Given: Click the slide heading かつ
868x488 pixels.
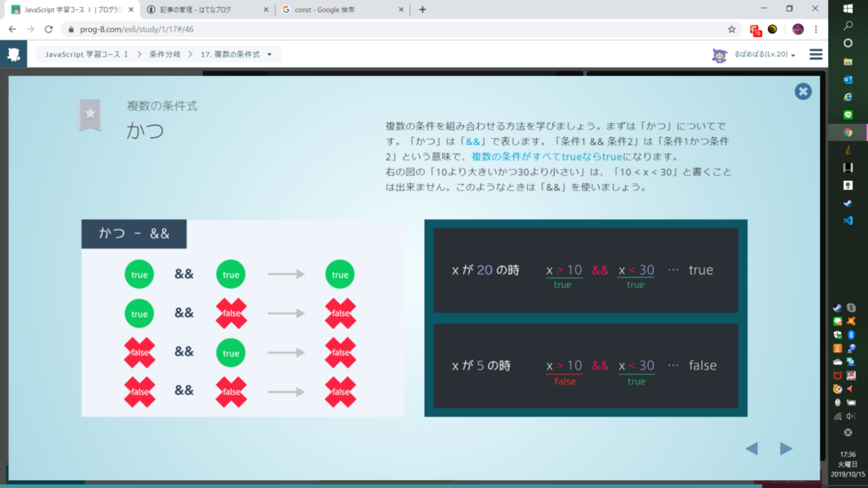Looking at the screenshot, I should pyautogui.click(x=145, y=130).
